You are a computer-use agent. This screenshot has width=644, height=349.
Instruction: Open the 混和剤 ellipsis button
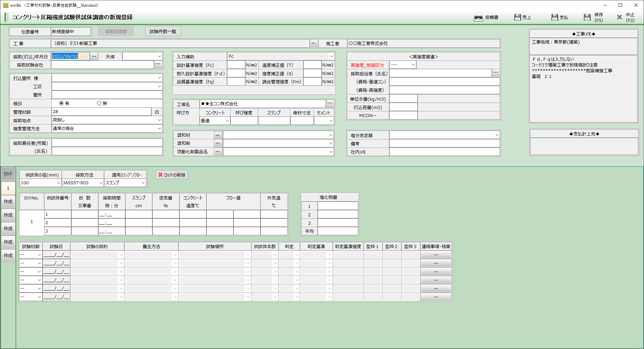(218, 143)
